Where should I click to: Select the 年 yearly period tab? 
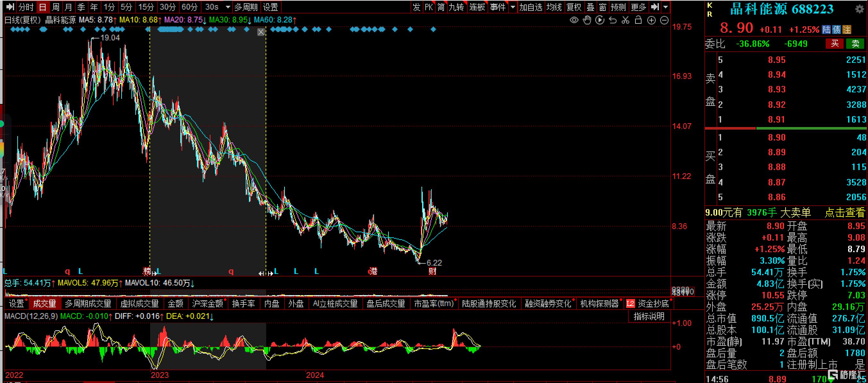94,7
